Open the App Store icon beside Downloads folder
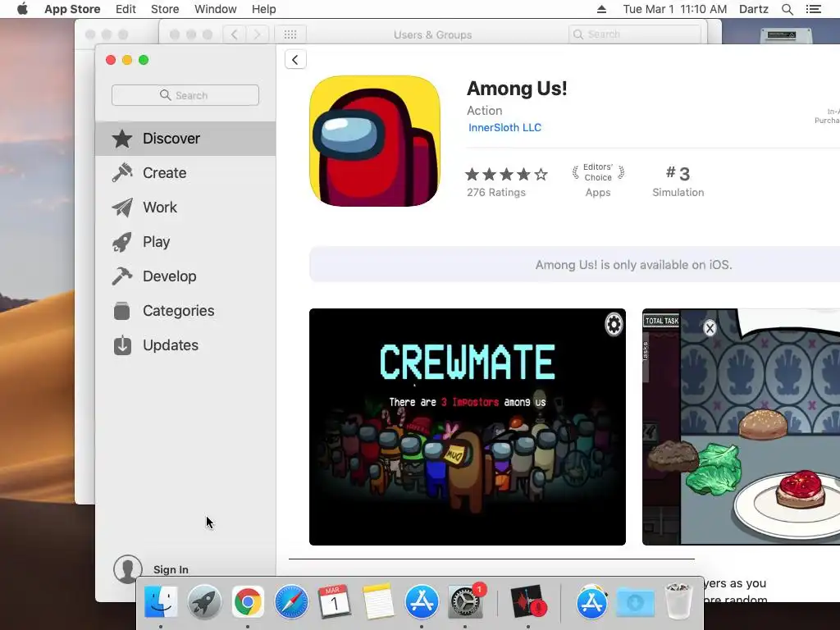840x630 pixels. (591, 601)
